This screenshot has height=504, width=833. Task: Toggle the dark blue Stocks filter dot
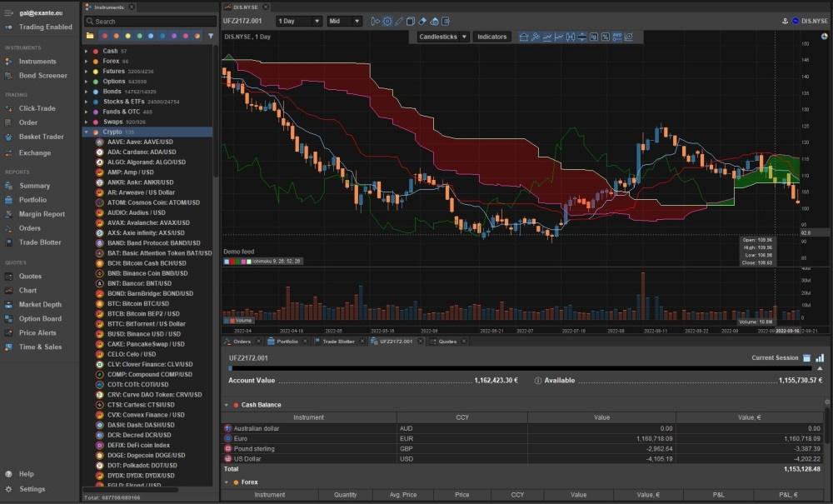162,36
